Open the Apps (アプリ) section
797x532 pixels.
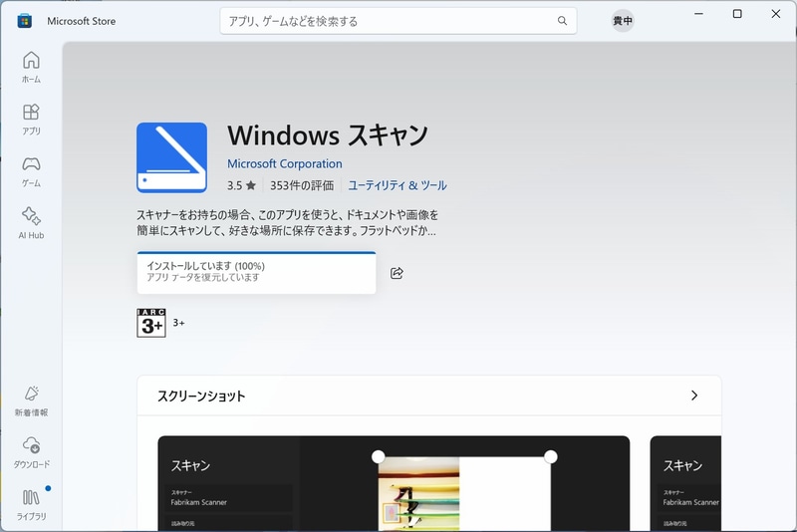pyautogui.click(x=31, y=120)
